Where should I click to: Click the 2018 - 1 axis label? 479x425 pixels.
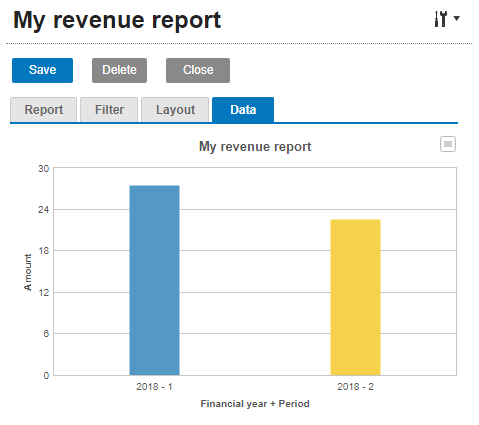[x=154, y=387]
